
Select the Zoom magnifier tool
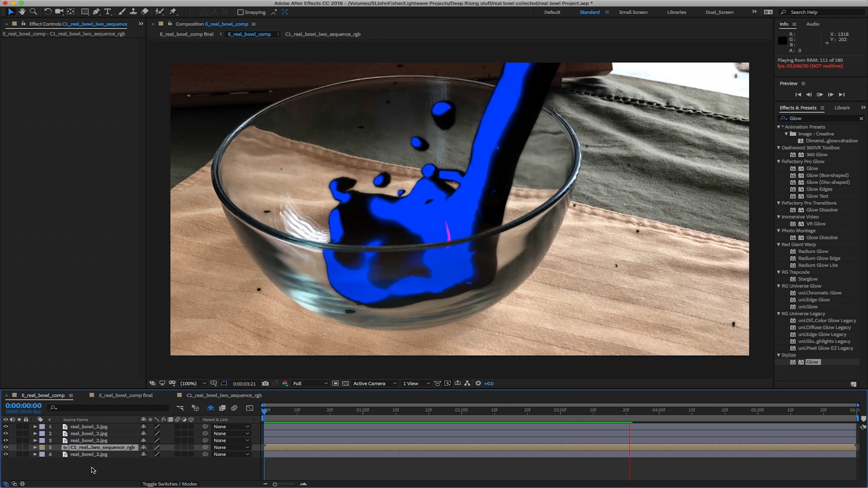click(x=33, y=12)
